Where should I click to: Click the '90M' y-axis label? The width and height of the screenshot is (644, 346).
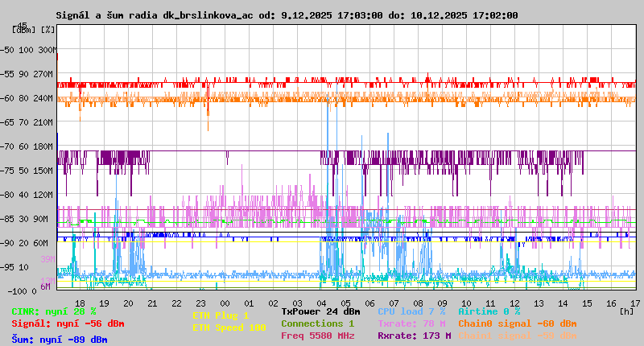pyautogui.click(x=42, y=219)
